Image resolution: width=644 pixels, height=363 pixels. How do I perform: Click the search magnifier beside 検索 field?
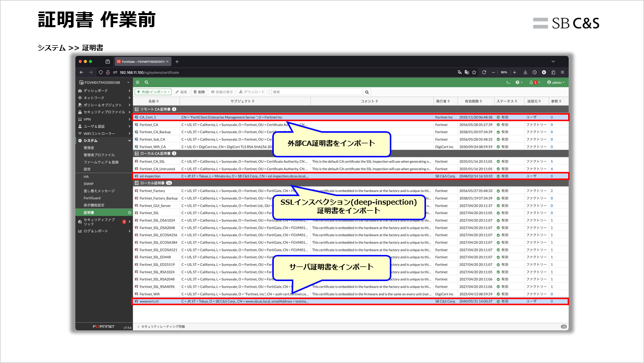pos(367,92)
